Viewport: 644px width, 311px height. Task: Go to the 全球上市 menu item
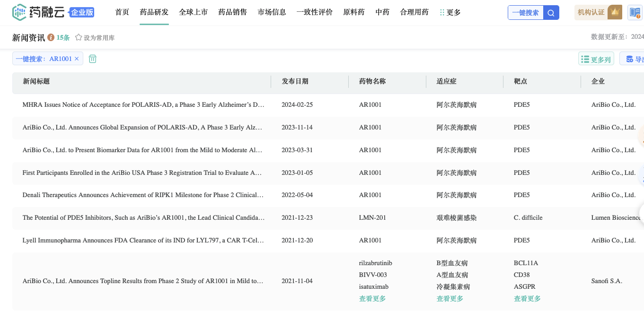click(194, 12)
